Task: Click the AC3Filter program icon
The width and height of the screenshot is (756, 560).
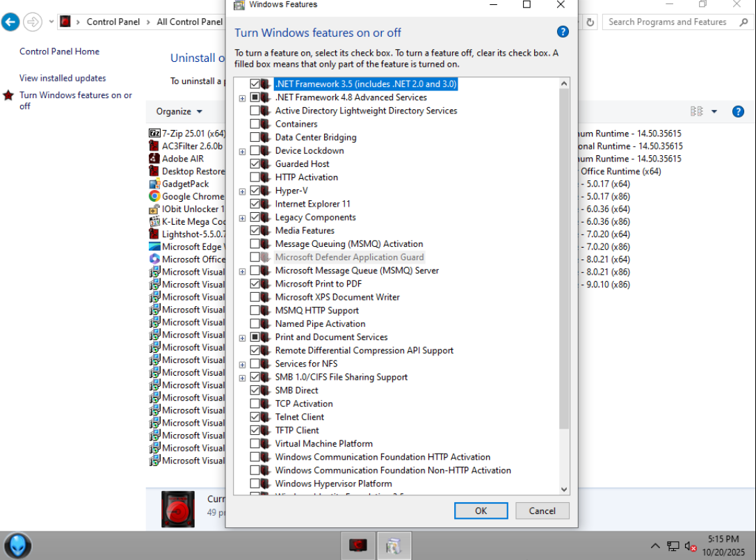Action: tap(154, 145)
